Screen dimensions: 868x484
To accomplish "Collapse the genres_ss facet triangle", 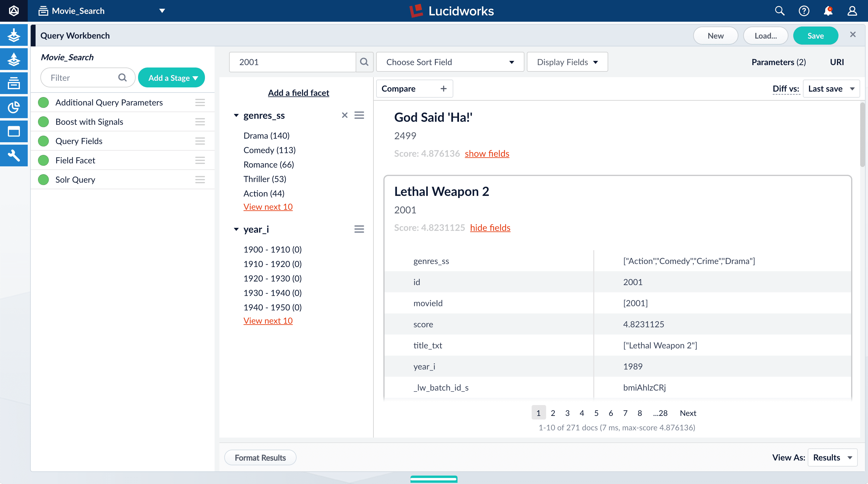I will 236,115.
